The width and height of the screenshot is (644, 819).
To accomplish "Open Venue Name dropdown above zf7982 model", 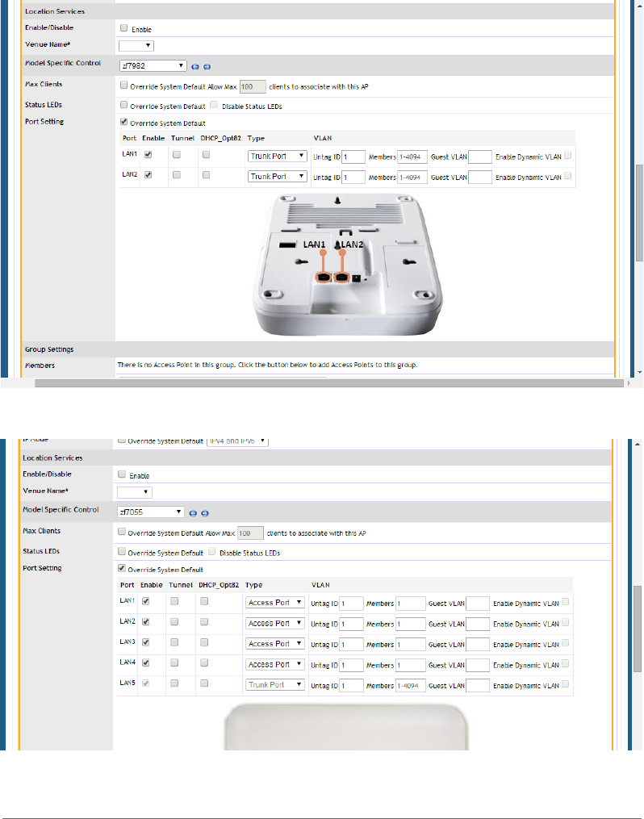I will coord(136,45).
